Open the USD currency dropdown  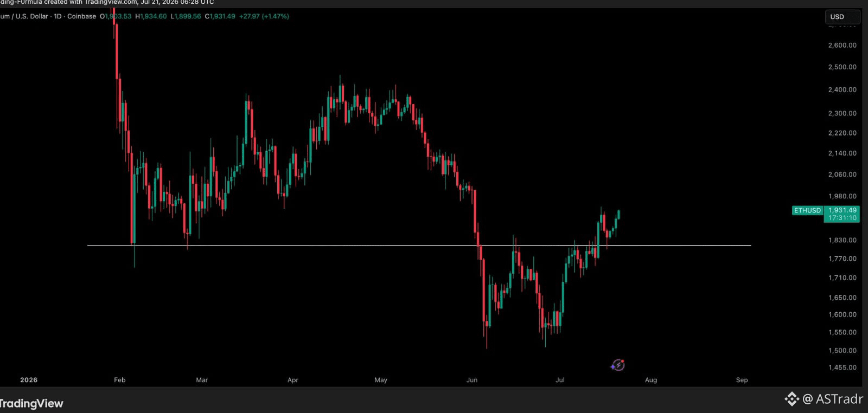(841, 17)
